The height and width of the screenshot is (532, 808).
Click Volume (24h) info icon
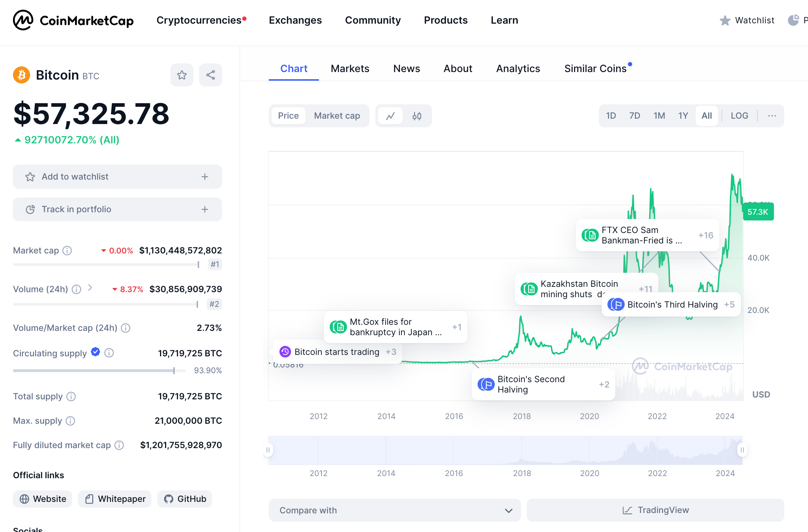coord(76,289)
